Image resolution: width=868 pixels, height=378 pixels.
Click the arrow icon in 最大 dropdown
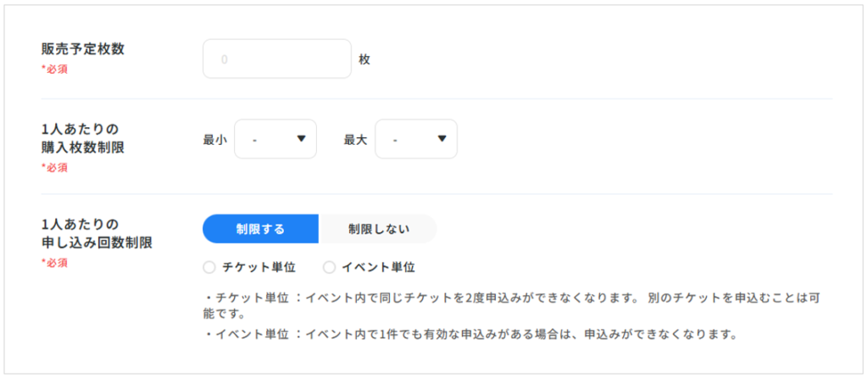pos(442,139)
